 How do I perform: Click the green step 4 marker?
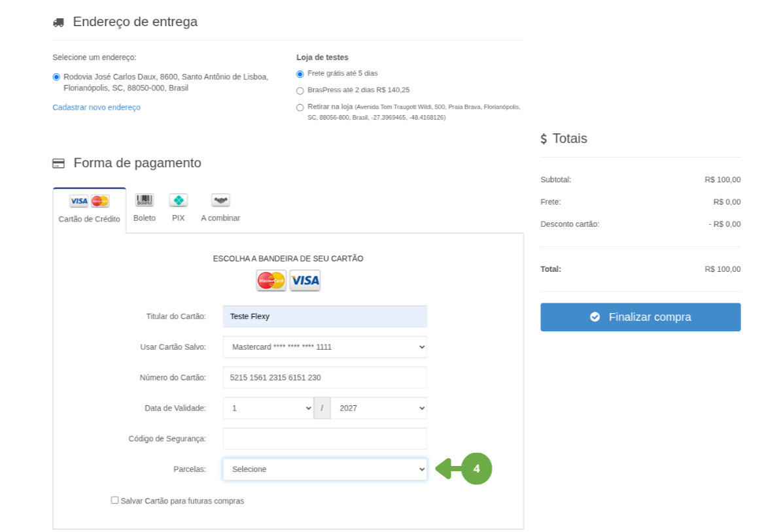coord(476,469)
